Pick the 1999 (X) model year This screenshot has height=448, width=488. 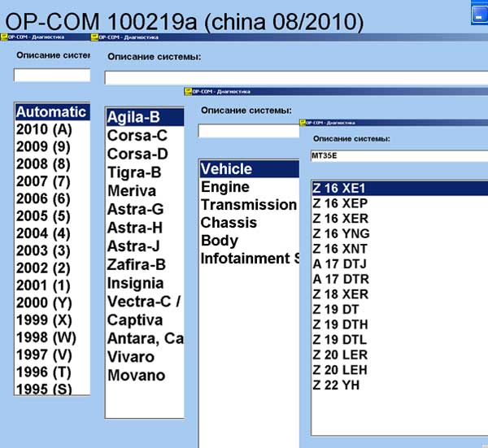click(44, 320)
